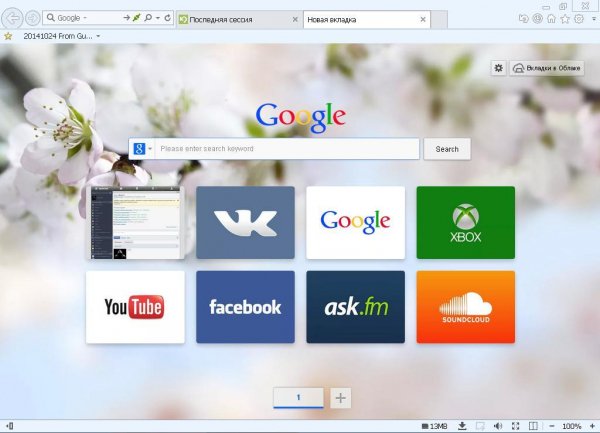Image resolution: width=600 pixels, height=433 pixels.
Task: Click the screen capture icon in status bar
Action: coord(480,426)
